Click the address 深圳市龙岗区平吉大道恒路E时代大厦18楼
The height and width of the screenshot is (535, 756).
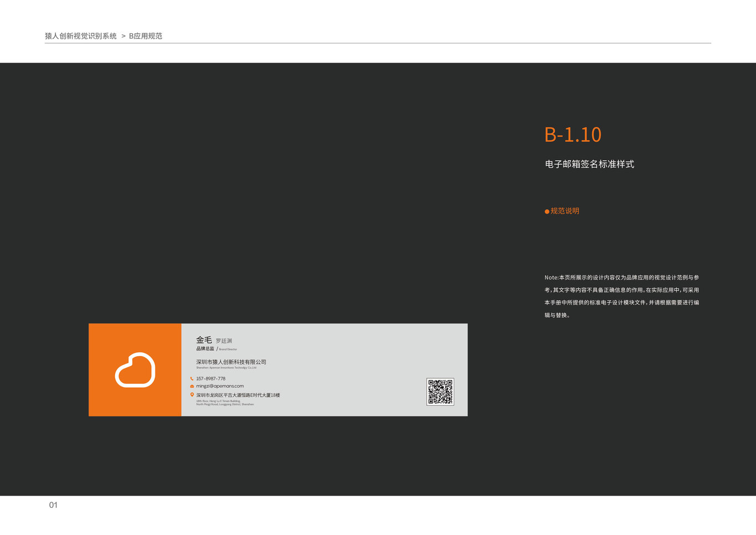click(238, 395)
